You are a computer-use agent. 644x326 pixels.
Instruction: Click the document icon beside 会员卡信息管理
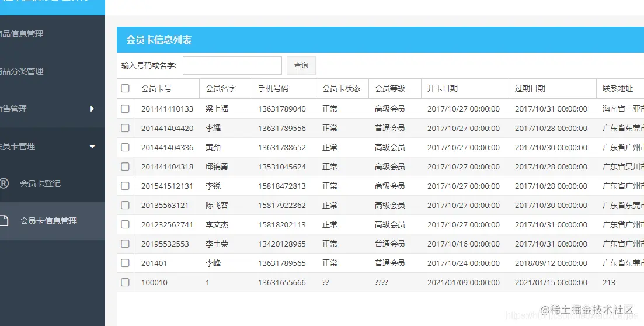[x=4, y=221]
